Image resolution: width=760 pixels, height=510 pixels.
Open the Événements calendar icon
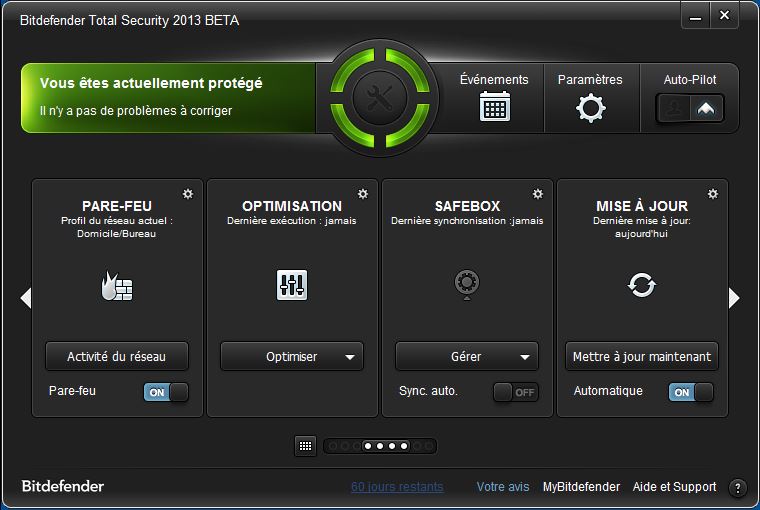494,106
